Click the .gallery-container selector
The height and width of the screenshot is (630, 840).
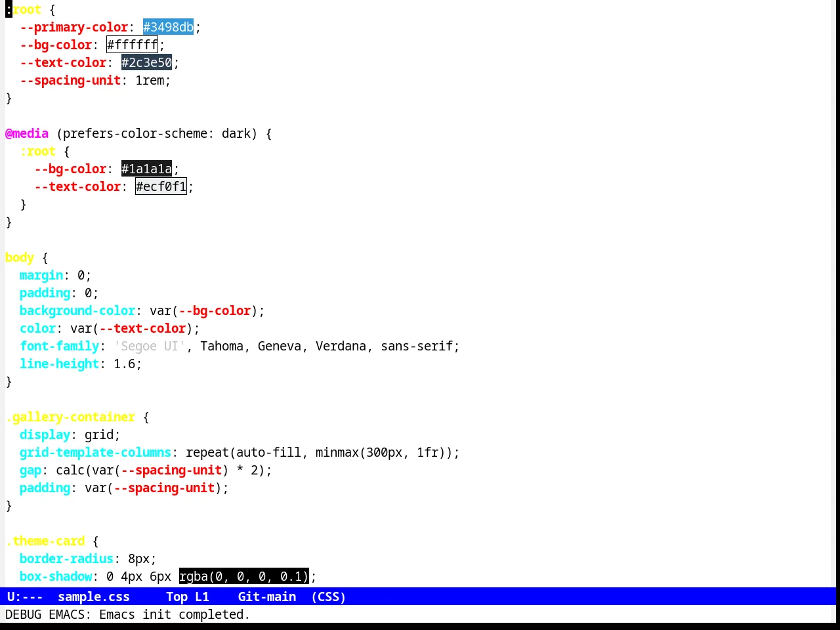[x=70, y=417]
